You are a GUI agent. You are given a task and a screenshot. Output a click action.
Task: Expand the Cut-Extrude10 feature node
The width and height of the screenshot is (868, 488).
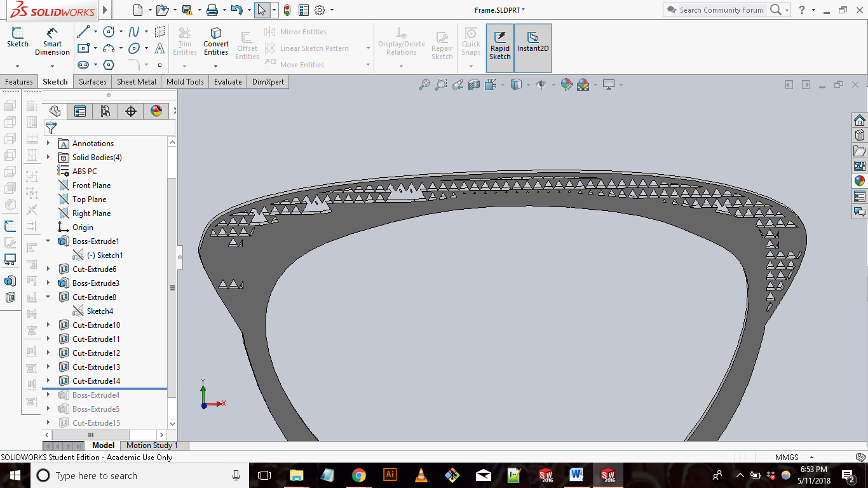coord(48,325)
